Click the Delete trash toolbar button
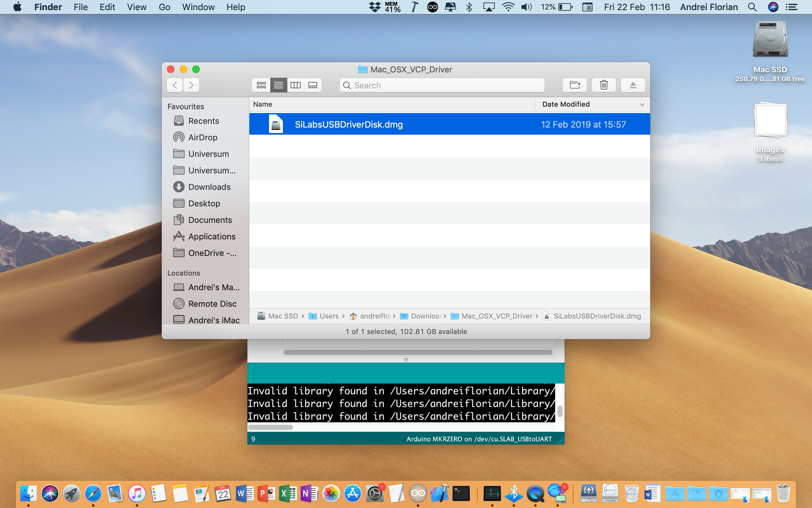Screen dimensions: 812x508 point(604,85)
